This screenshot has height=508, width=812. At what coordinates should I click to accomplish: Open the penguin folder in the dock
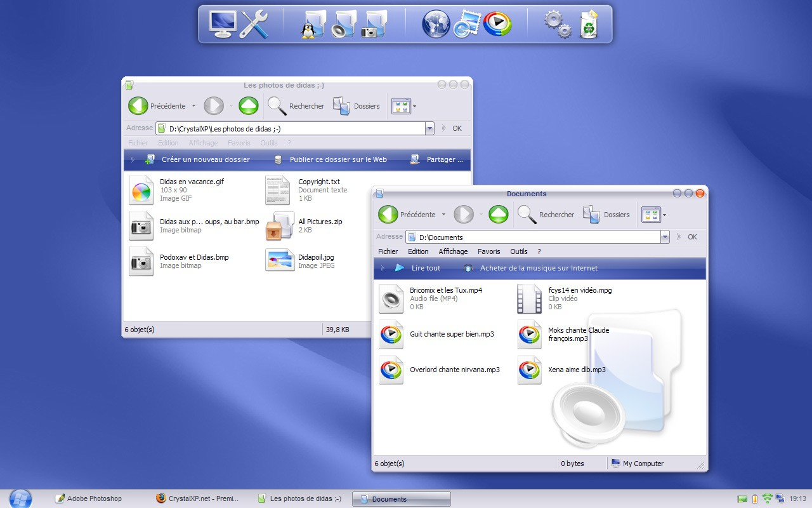pyautogui.click(x=313, y=24)
